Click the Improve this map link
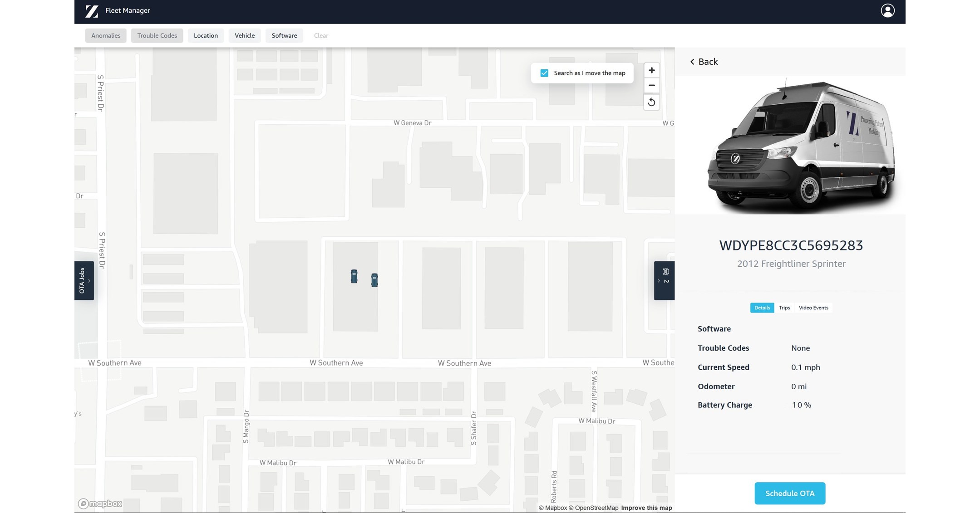The width and height of the screenshot is (980, 513). click(646, 508)
